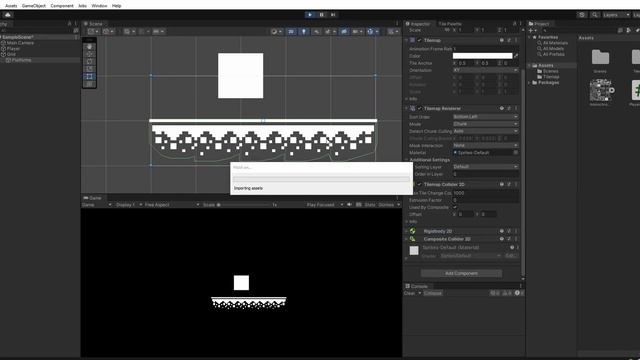Open the Scene Gizmos dropdown

tap(372, 31)
